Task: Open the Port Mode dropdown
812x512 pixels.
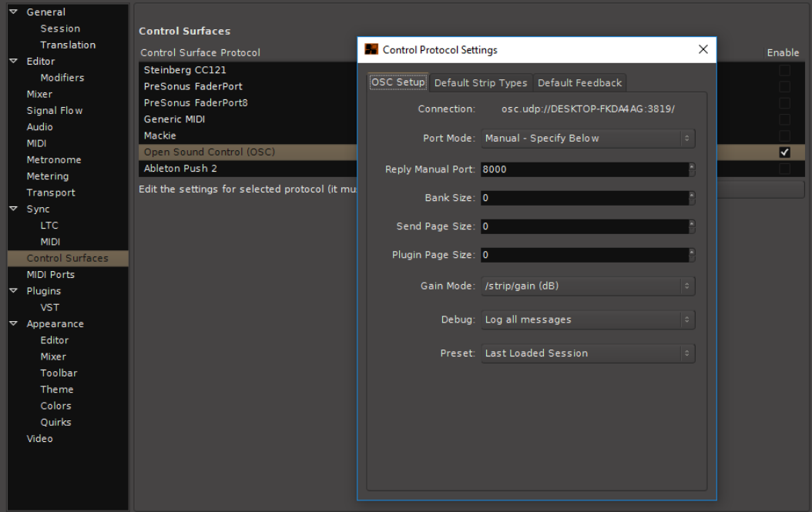Action: 588,139
